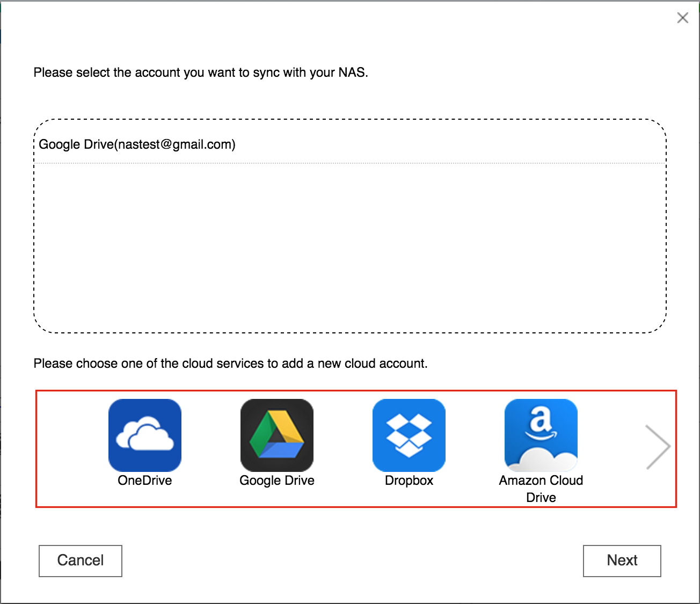This screenshot has width=700, height=604.
Task: Proceed with the Next button
Action: tap(622, 561)
